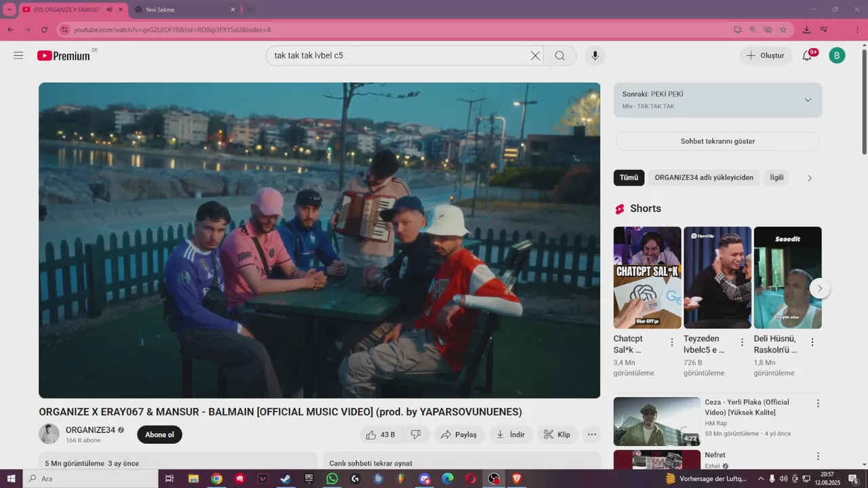Go back with the browser back arrow
The image size is (868, 488).
(x=10, y=30)
